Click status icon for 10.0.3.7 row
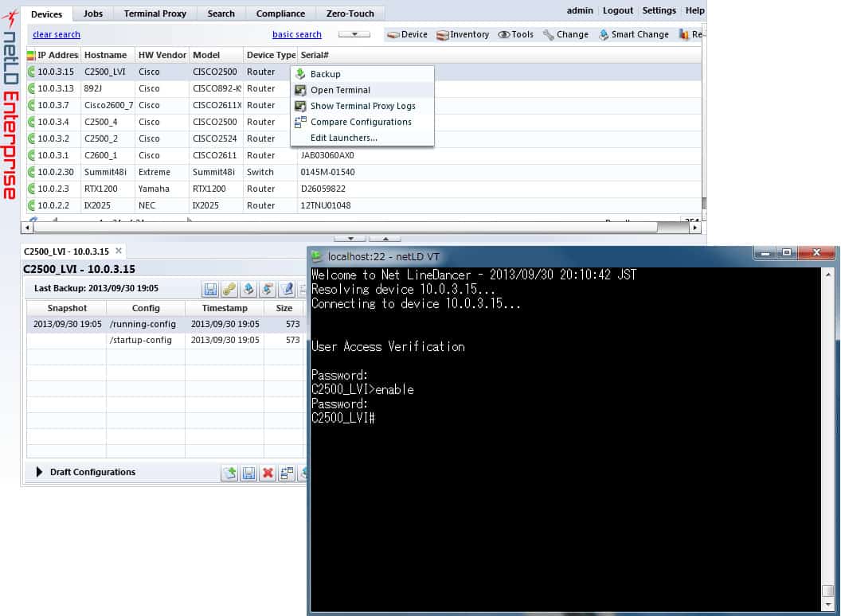 tap(31, 105)
